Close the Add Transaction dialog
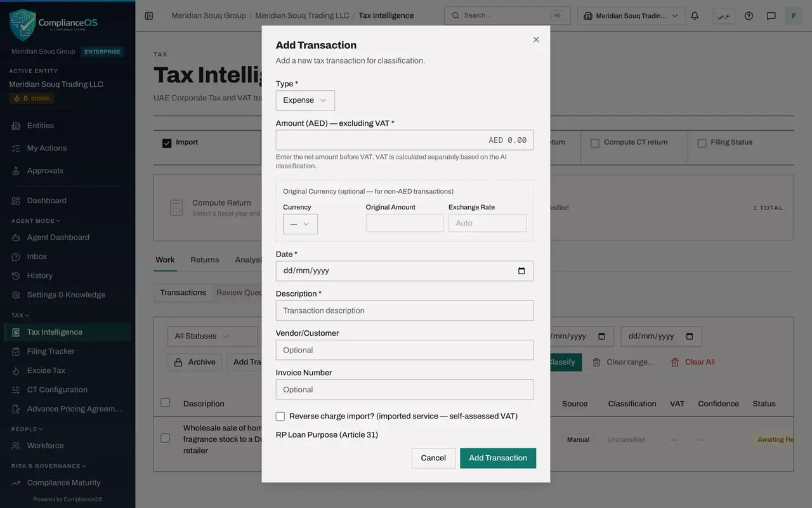The image size is (812, 508). [x=536, y=39]
